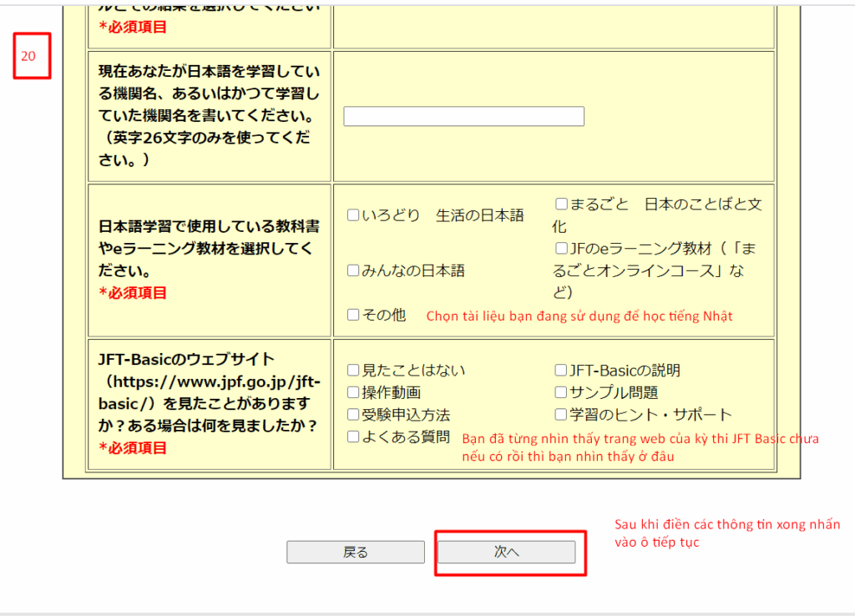Click the red Vietnamese note beside 次へ
Screen dimensions: 855x616
pyautogui.click(x=726, y=533)
